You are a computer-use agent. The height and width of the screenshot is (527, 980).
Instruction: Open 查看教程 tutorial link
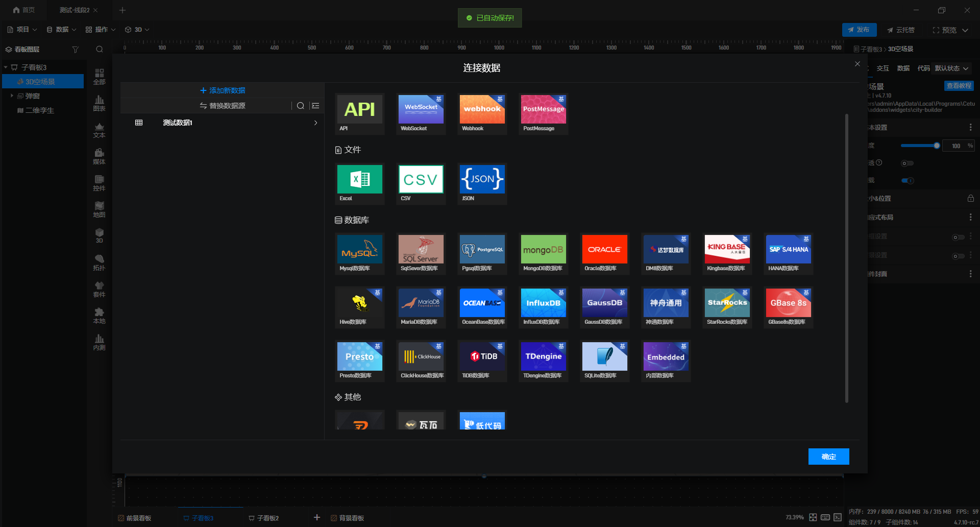coord(959,86)
